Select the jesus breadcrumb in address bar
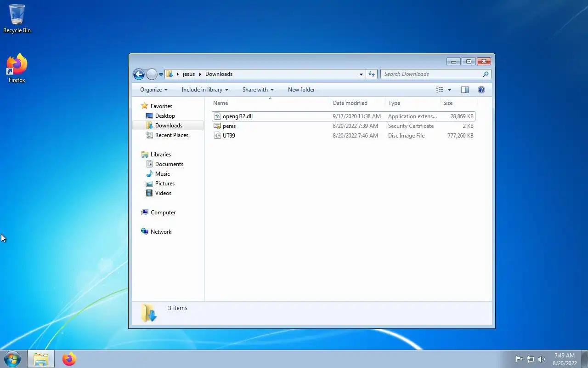 (189, 74)
